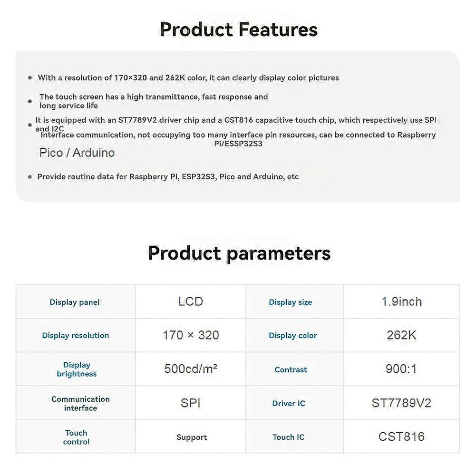Select the Display size label cell

291,302
